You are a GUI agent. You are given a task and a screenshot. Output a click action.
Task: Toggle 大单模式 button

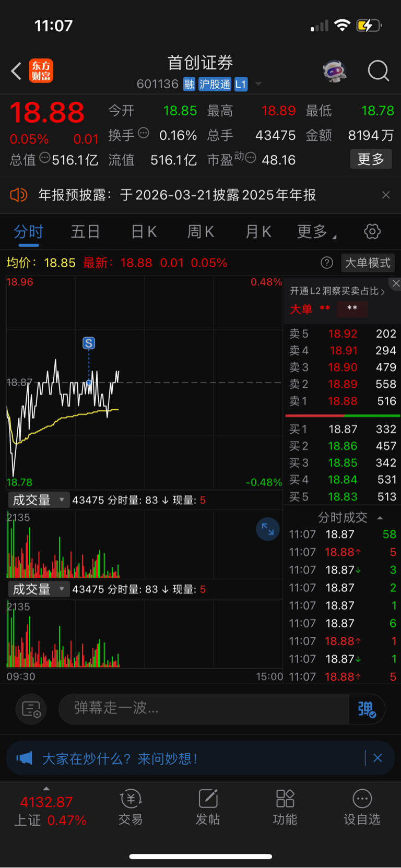(368, 263)
